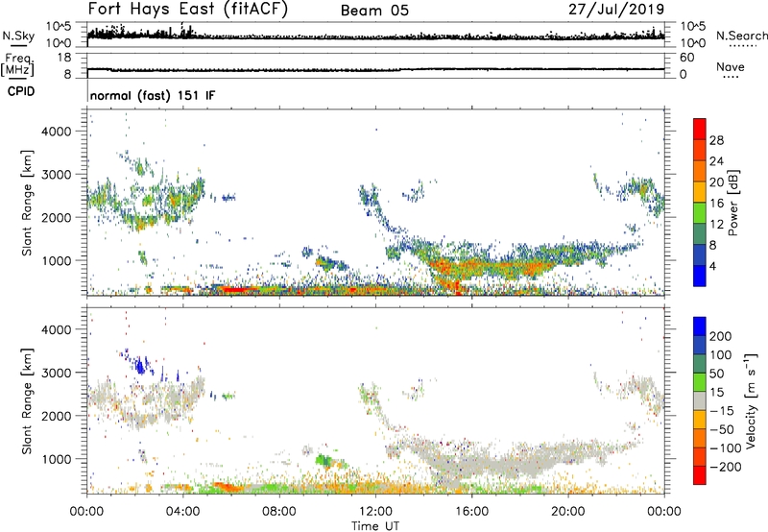Click the "10^5" tick on the left of the noise panel
The image size is (768, 532).
pos(59,27)
